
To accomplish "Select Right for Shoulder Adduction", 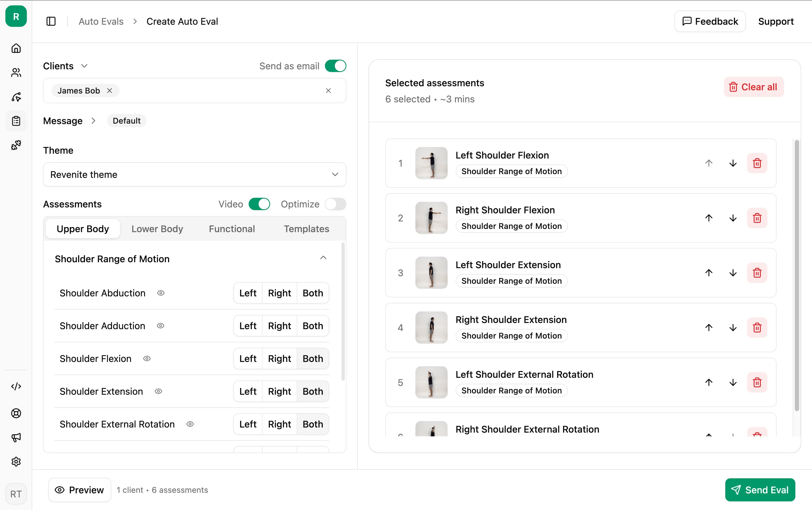I will [280, 326].
